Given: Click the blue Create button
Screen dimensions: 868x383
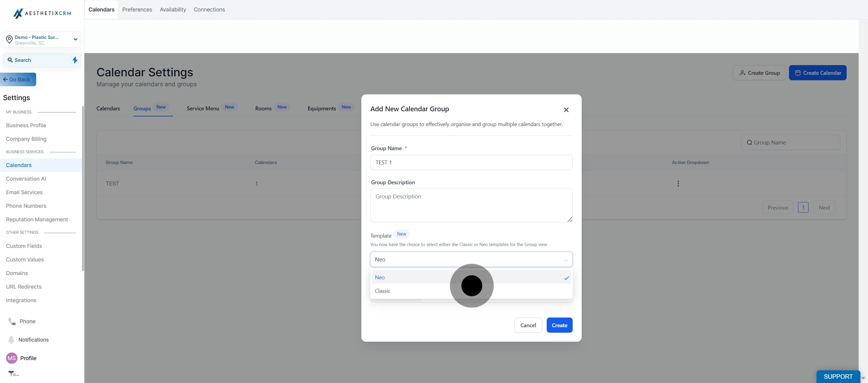Looking at the screenshot, I should click(x=559, y=325).
